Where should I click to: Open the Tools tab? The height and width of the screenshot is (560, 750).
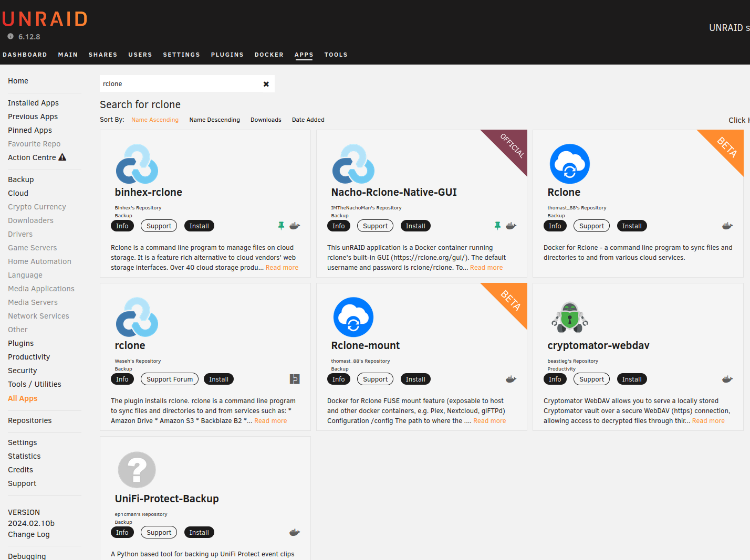[336, 55]
